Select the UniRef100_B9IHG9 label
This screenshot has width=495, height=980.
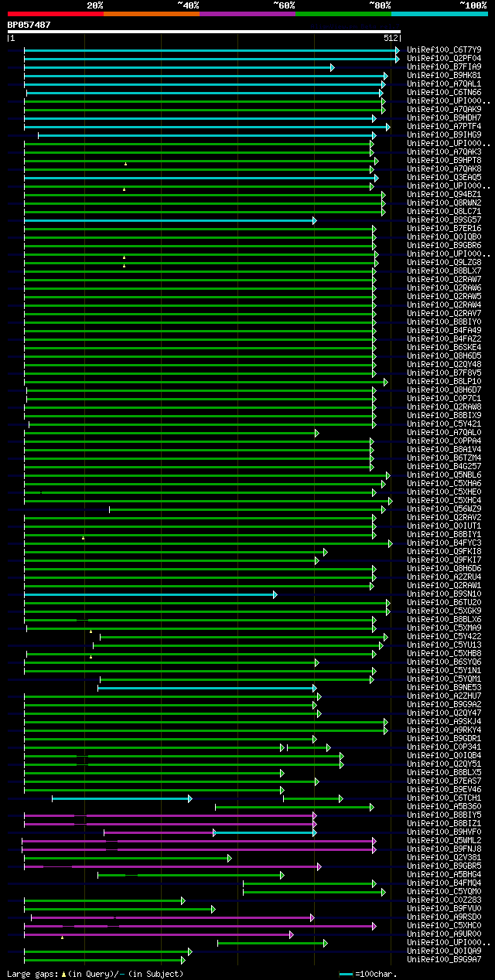pyautogui.click(x=445, y=134)
